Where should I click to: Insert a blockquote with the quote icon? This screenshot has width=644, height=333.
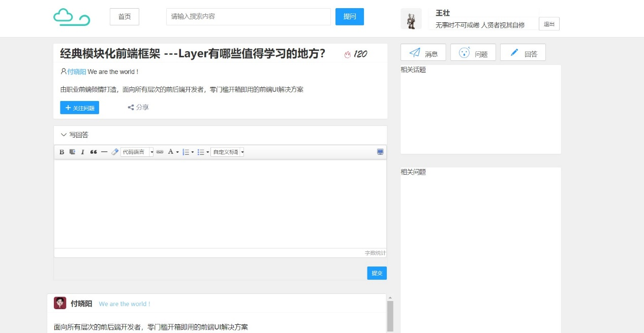pos(94,152)
